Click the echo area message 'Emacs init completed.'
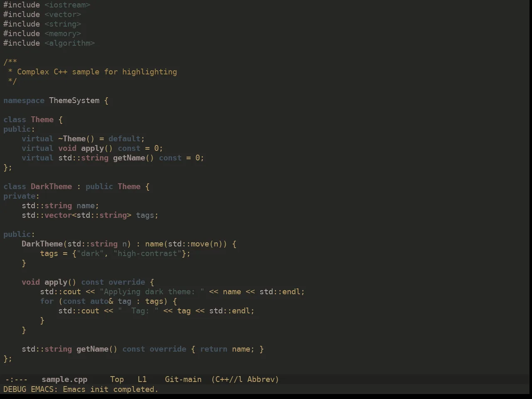The height and width of the screenshot is (399, 532). [111, 389]
